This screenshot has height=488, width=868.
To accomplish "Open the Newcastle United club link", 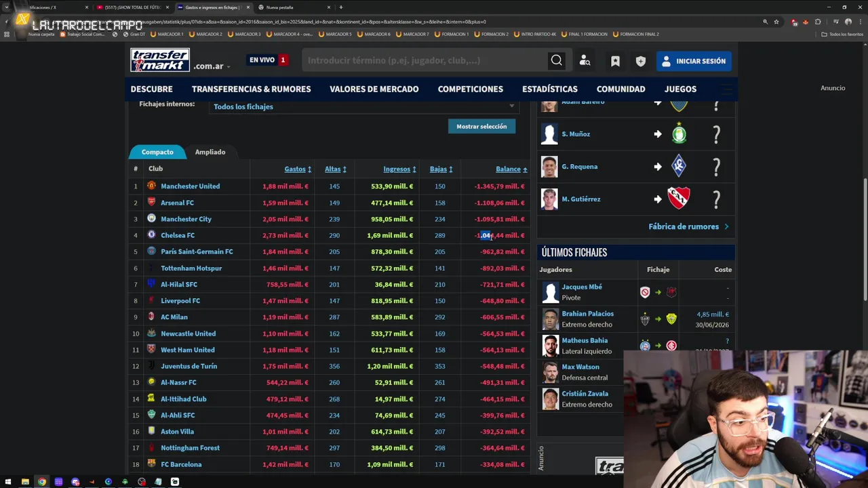I will (188, 333).
